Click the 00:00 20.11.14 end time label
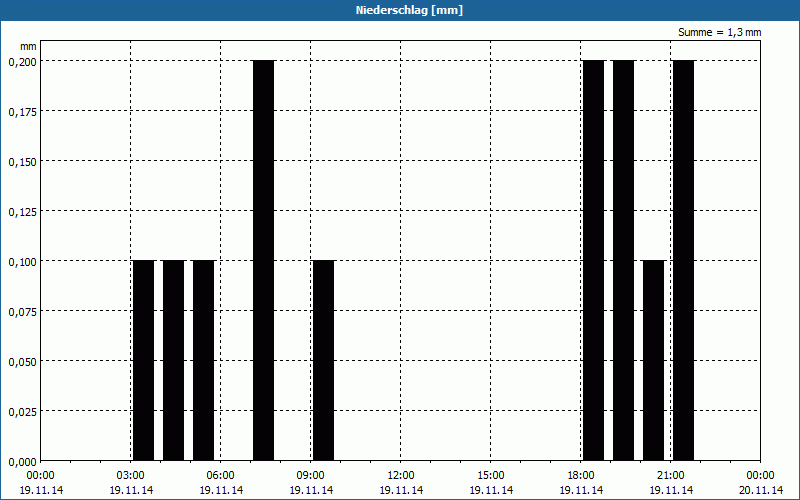The height and width of the screenshot is (500, 800). coord(760,482)
